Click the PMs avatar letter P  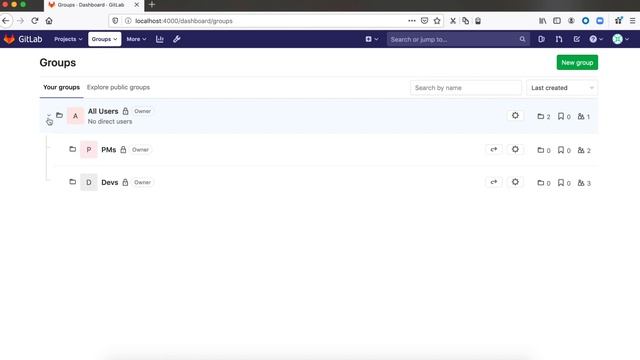pyautogui.click(x=89, y=150)
